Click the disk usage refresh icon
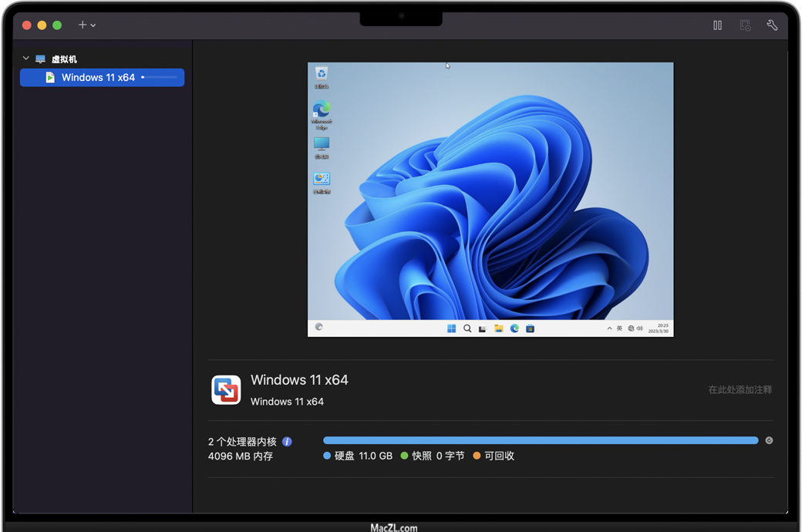This screenshot has width=802, height=532. [x=769, y=440]
